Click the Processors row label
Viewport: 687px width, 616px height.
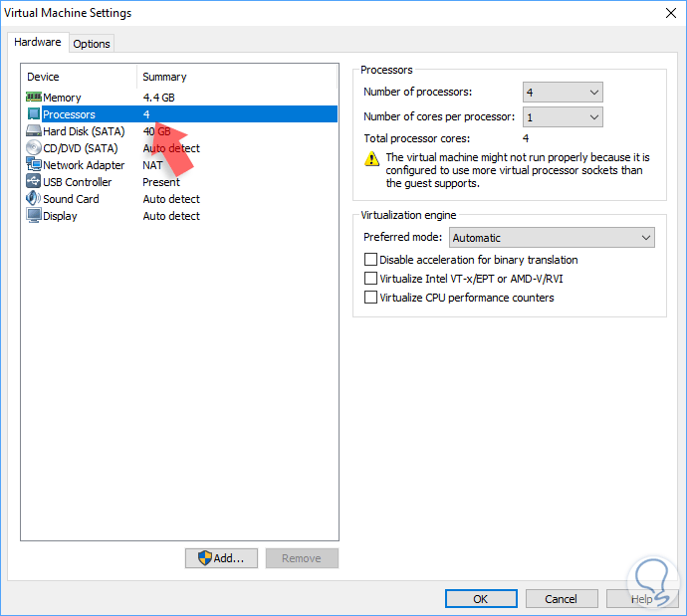click(69, 114)
